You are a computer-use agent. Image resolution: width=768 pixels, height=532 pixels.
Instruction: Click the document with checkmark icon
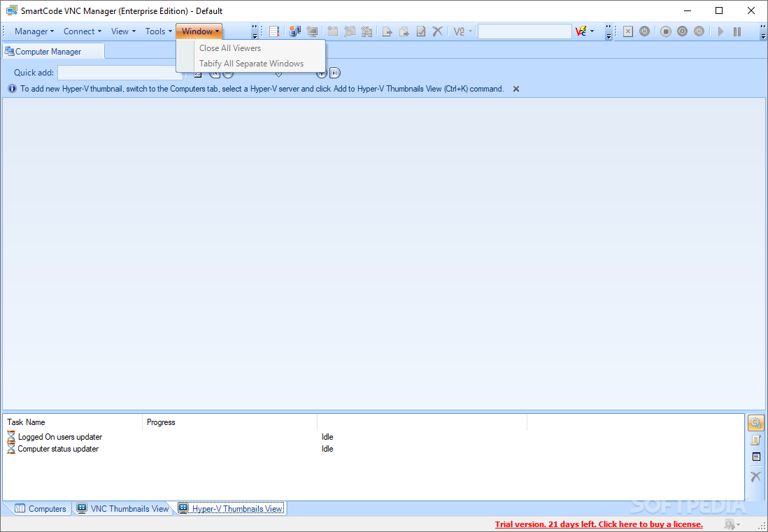tap(421, 31)
